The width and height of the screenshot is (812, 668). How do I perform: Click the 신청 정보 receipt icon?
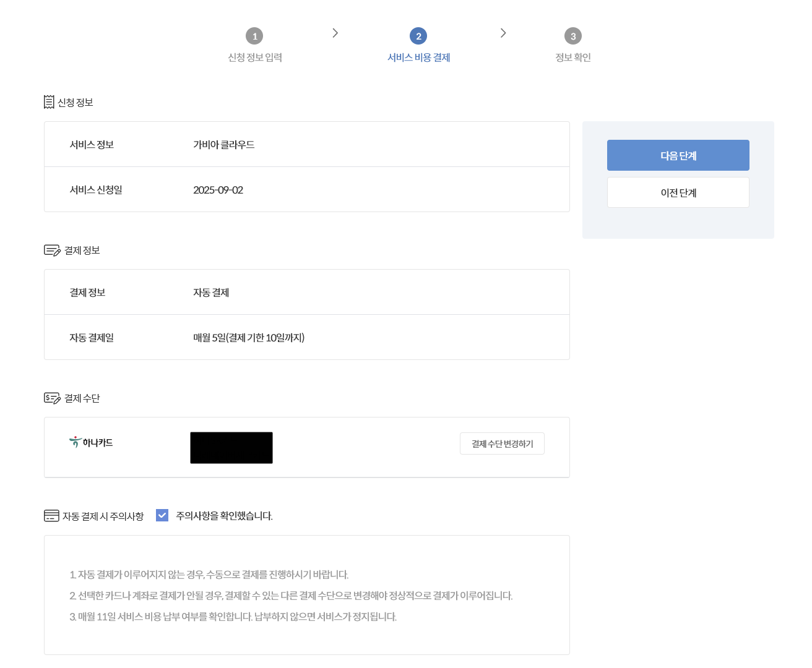coord(49,102)
